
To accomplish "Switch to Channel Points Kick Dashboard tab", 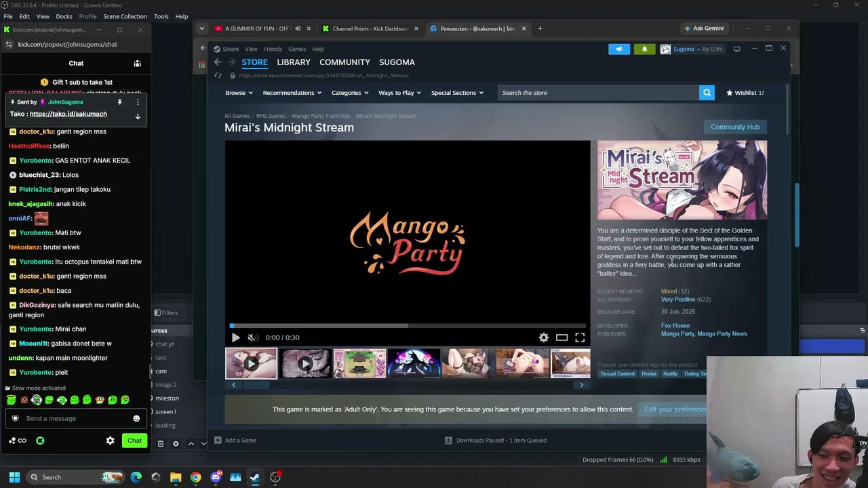I will click(x=370, y=28).
